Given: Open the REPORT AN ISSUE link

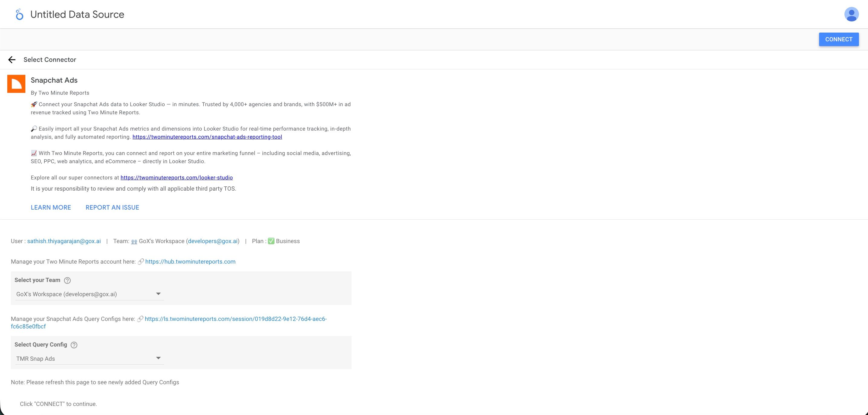Looking at the screenshot, I should 112,207.
